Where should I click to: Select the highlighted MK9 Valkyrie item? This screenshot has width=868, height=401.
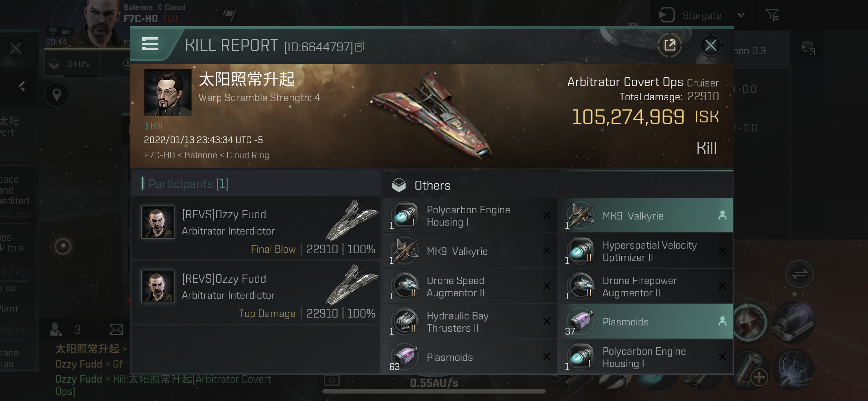pyautogui.click(x=645, y=216)
